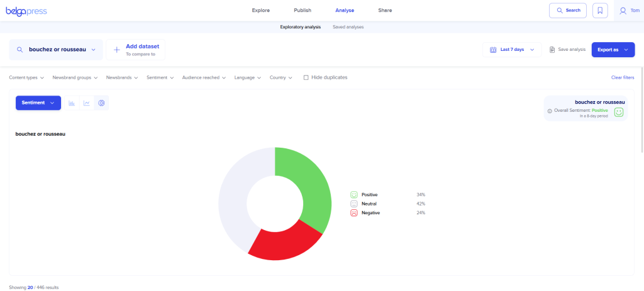Click the bookmark icon in header
644x291 pixels.
tap(600, 11)
